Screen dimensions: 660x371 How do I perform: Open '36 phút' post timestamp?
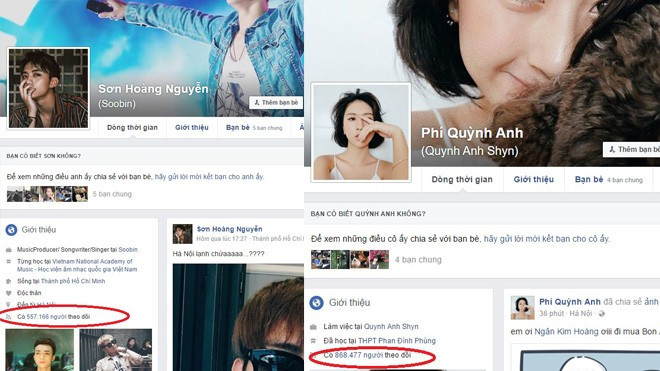(551, 314)
